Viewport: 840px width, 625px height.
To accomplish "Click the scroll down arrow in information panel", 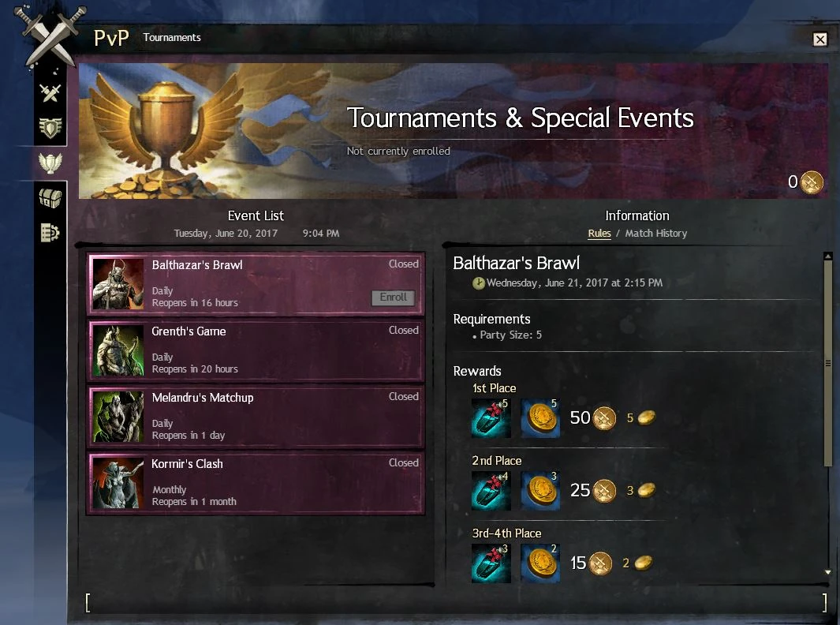I will pyautogui.click(x=828, y=572).
